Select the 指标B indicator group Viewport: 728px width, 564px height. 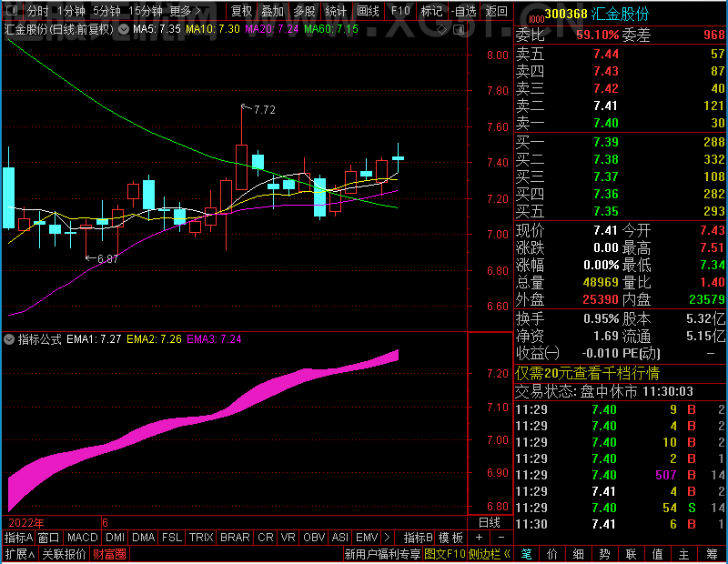pyautogui.click(x=419, y=538)
